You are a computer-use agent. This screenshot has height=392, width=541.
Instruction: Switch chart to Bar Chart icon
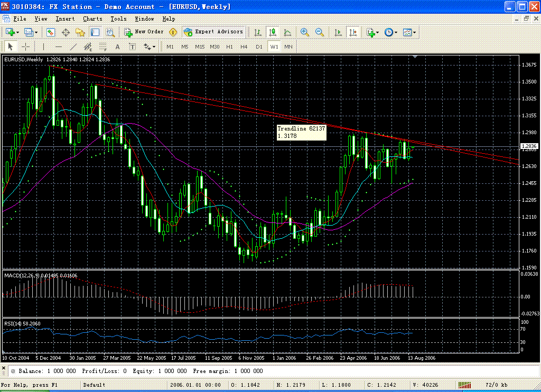point(258,32)
